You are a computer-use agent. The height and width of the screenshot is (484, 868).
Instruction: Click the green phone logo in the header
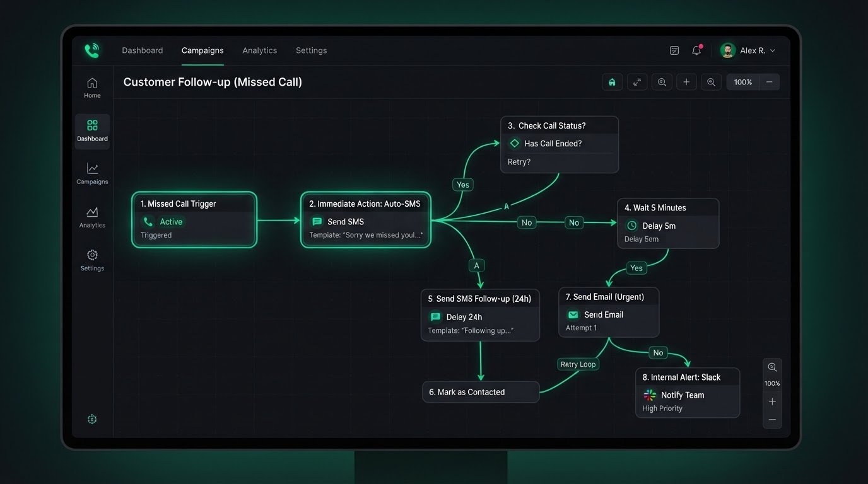tap(92, 50)
